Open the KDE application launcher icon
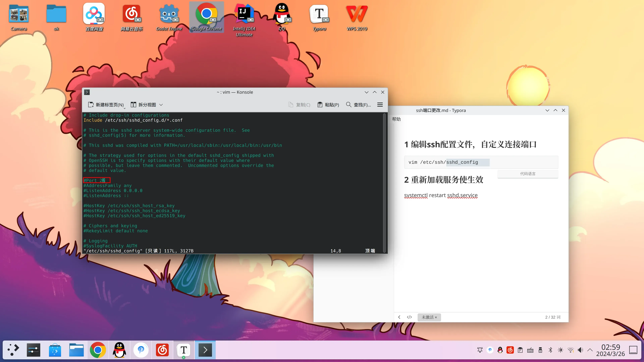Image resolution: width=644 pixels, height=362 pixels. click(x=13, y=350)
